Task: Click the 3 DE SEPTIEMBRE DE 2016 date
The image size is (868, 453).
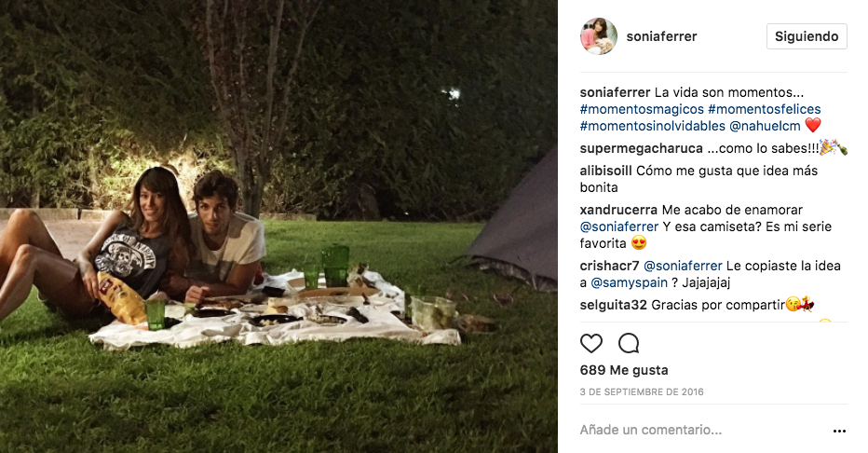Action: (x=642, y=391)
